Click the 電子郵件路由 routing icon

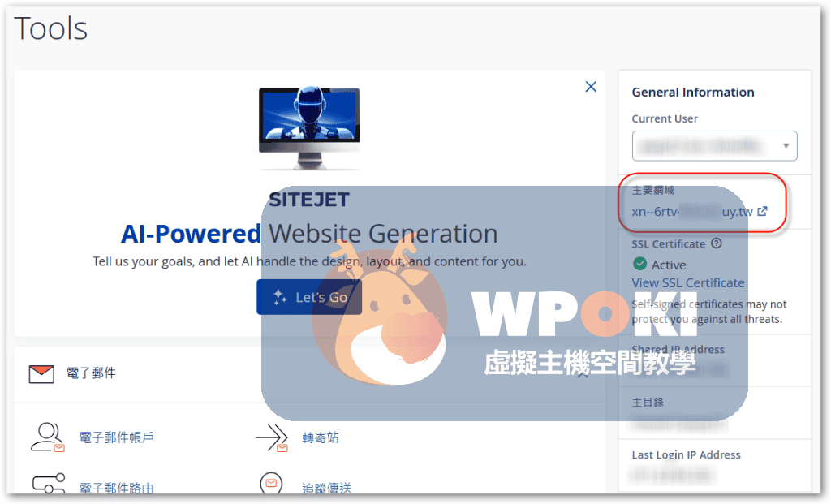tap(47, 485)
